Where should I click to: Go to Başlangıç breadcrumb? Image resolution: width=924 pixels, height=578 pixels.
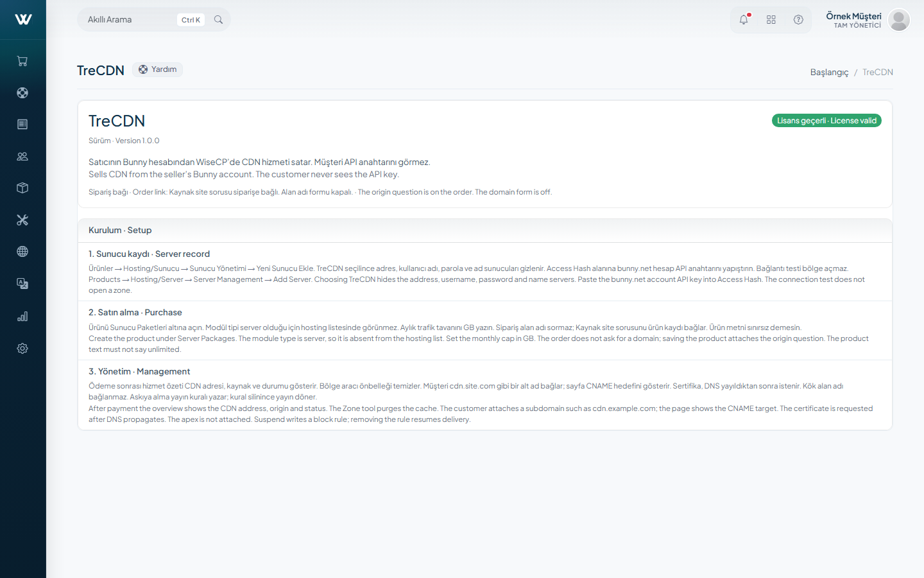pos(829,73)
